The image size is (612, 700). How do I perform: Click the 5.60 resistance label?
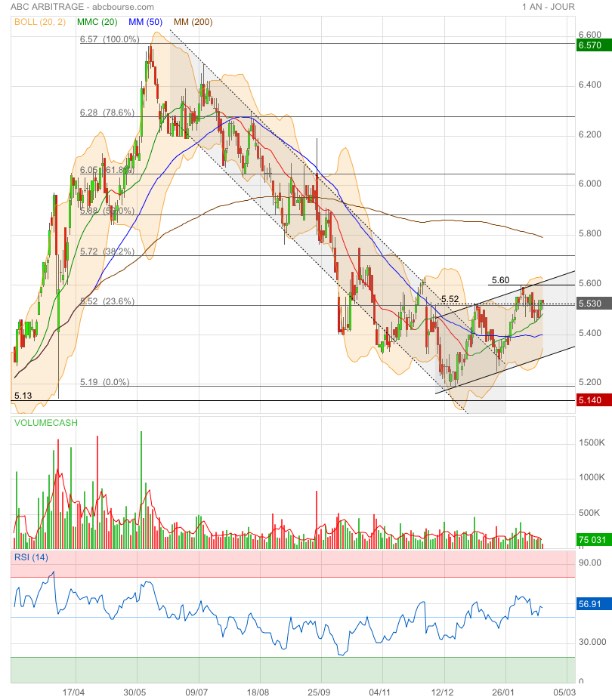(500, 280)
